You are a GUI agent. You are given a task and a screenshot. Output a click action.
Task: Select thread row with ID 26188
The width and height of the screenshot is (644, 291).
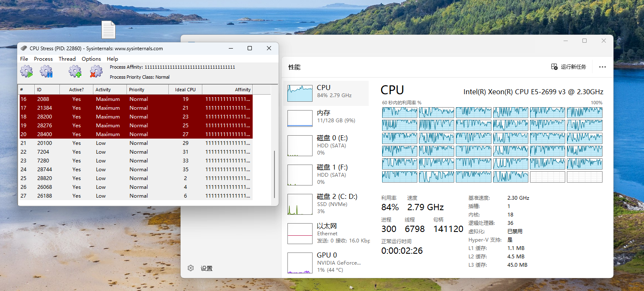pyautogui.click(x=135, y=196)
